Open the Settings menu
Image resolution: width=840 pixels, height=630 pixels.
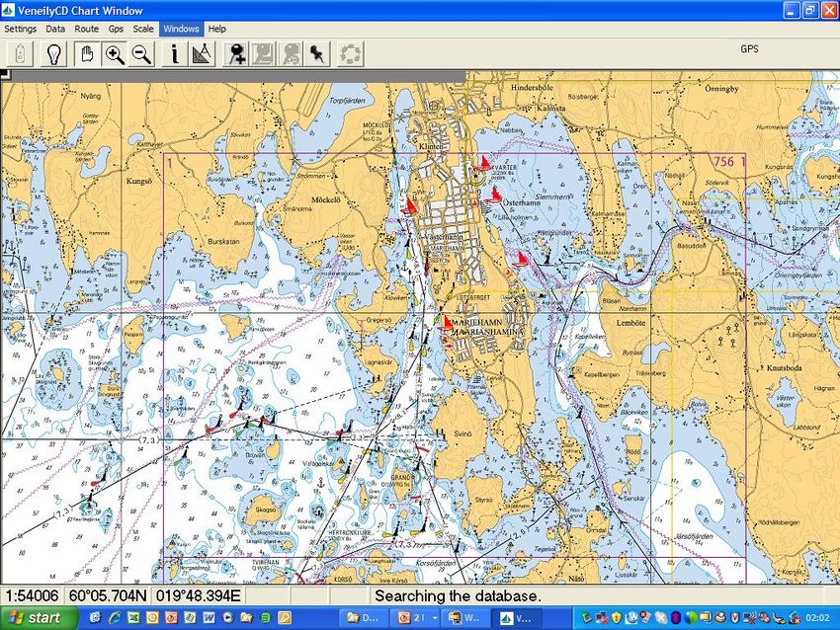coord(21,29)
